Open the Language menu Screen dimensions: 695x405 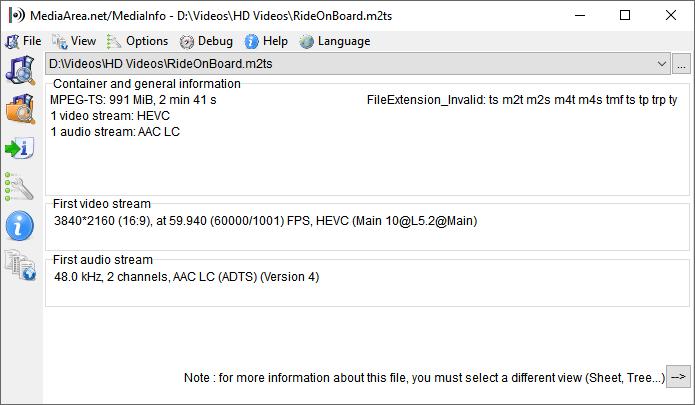pyautogui.click(x=335, y=41)
